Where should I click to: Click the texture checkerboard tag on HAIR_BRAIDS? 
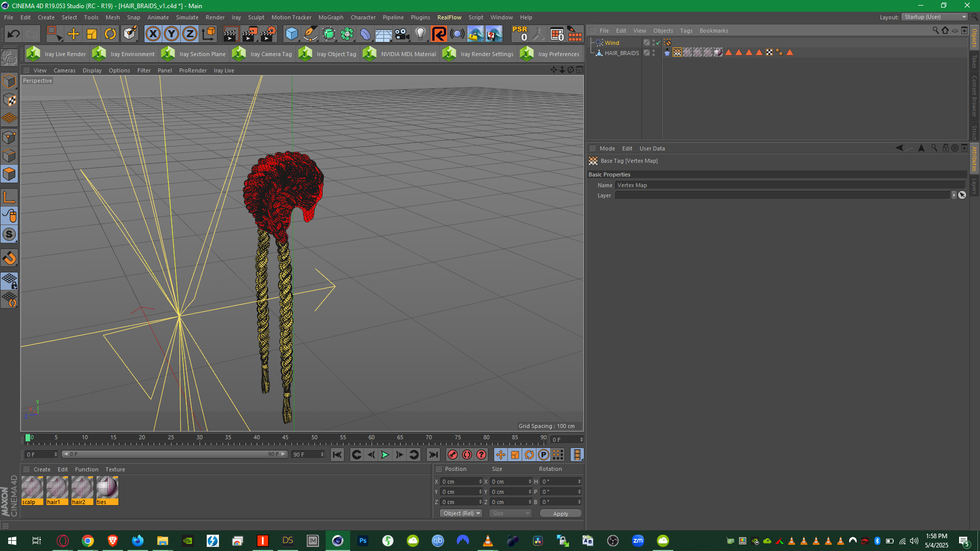click(x=769, y=53)
